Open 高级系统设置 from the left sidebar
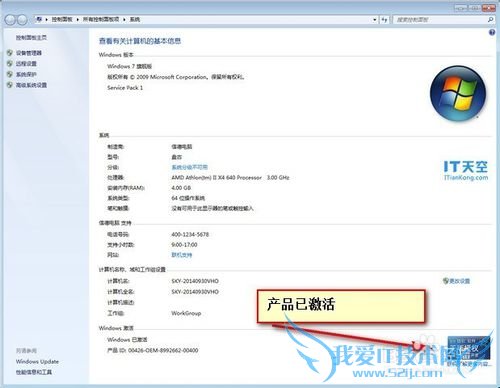The height and width of the screenshot is (388, 500). 31,85
